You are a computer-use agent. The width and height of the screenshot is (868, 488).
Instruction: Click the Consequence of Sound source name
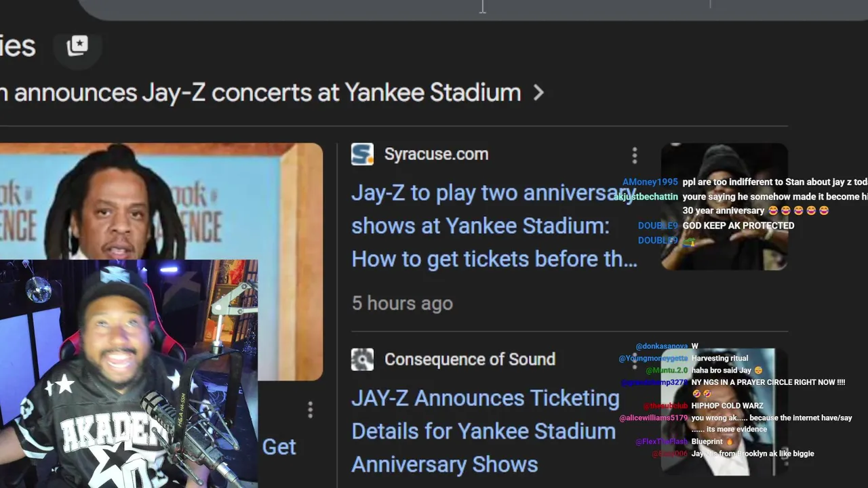[469, 359]
